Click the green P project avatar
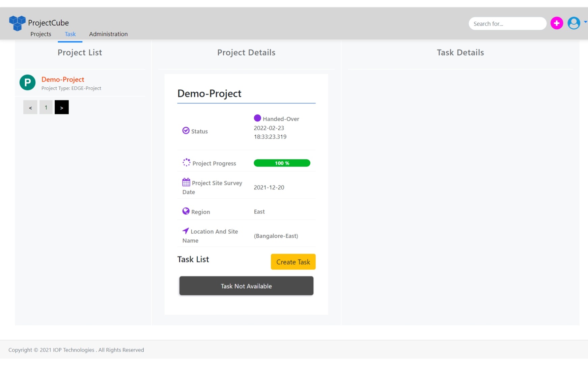Image resolution: width=588 pixels, height=382 pixels. click(x=28, y=83)
